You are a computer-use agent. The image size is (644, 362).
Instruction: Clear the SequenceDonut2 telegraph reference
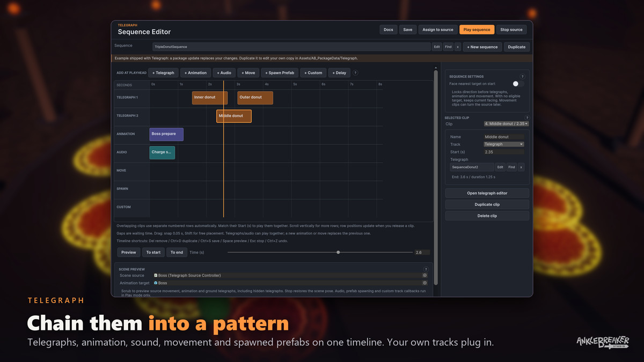point(521,167)
